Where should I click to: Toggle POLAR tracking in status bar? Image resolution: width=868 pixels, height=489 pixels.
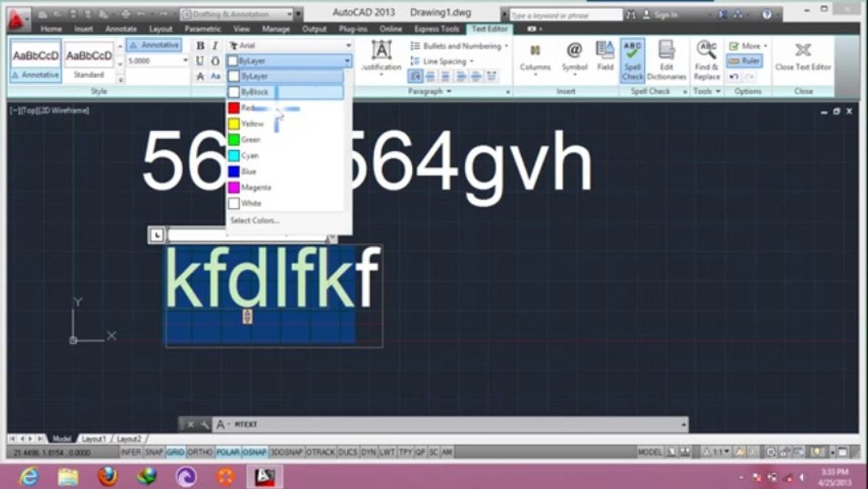[228, 452]
